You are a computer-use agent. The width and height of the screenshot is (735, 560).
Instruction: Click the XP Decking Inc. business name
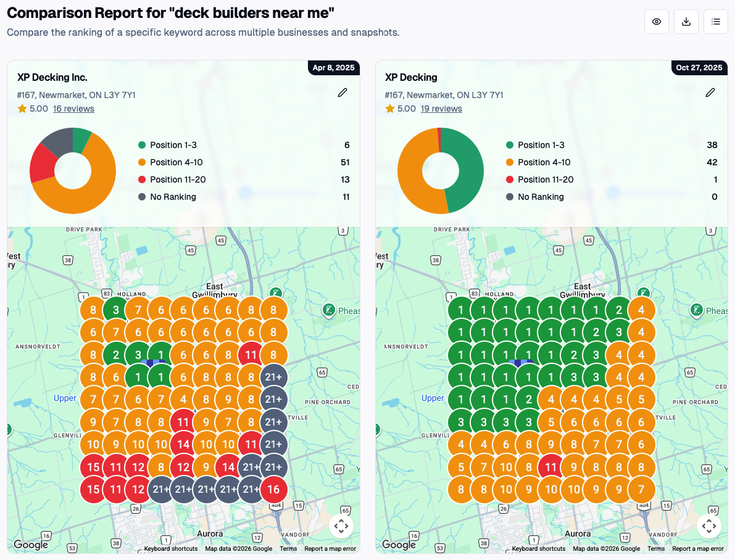(x=52, y=77)
